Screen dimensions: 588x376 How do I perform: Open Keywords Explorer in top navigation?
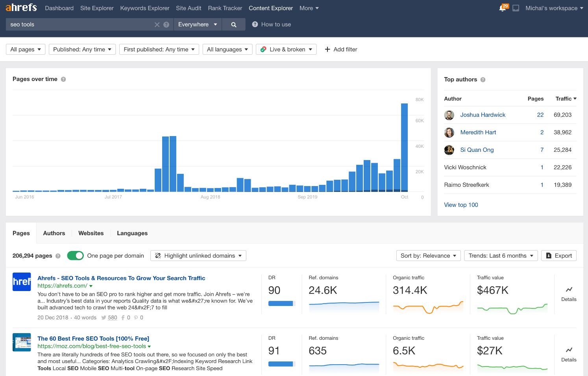[x=145, y=8]
